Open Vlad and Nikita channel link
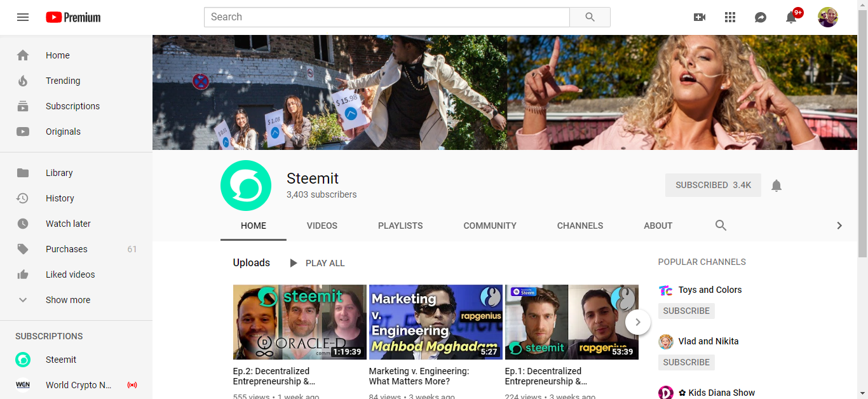868x399 pixels. (x=709, y=341)
